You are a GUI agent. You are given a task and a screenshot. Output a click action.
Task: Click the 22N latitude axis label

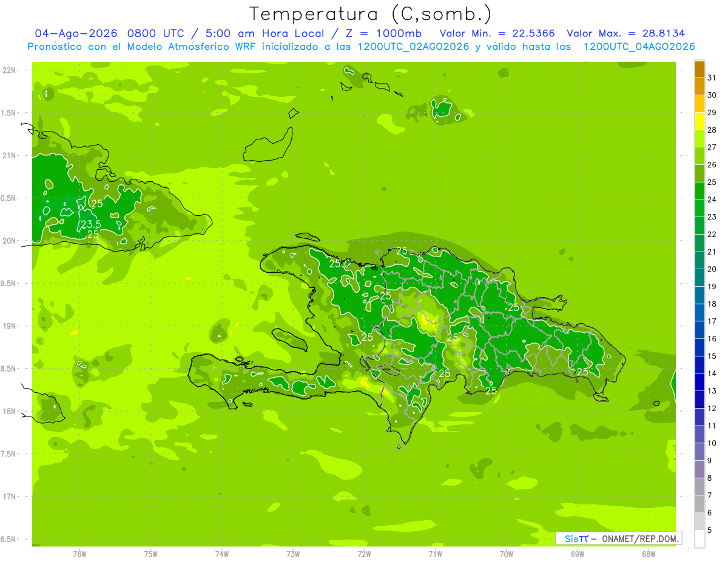9,70
